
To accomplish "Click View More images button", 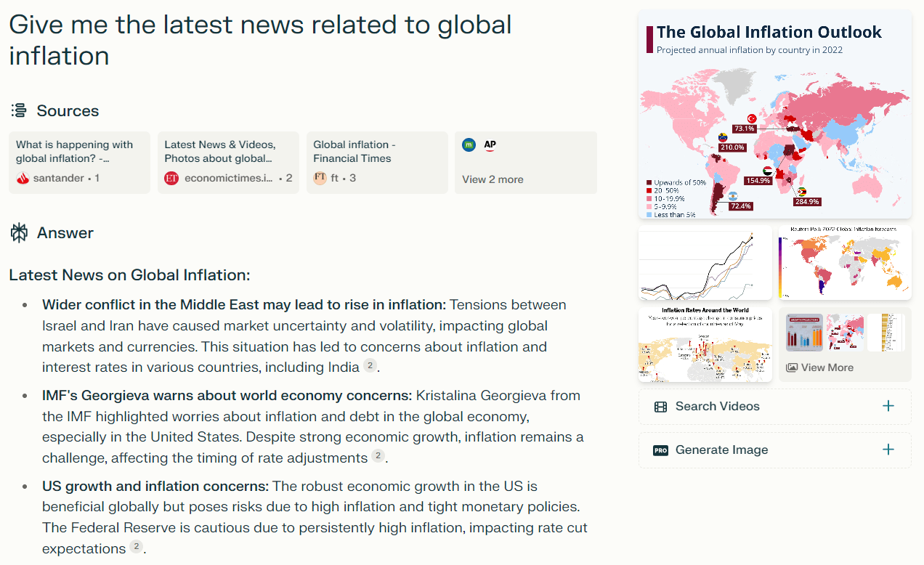I will point(819,367).
